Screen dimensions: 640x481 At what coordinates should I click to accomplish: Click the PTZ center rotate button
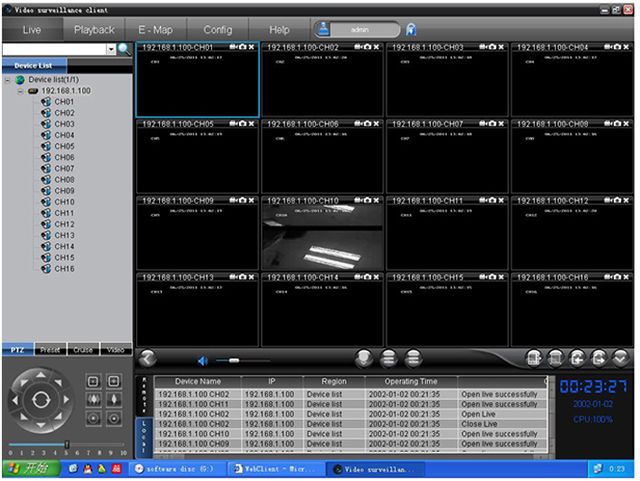(x=40, y=399)
